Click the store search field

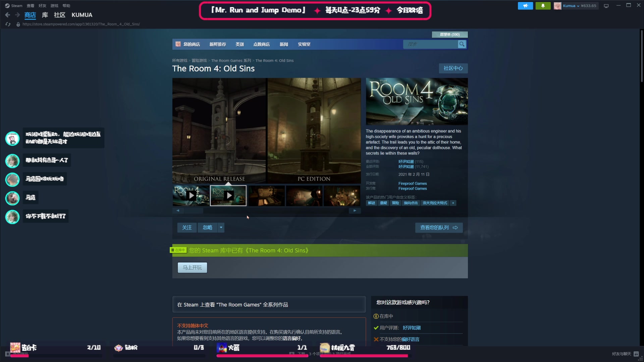pyautogui.click(x=431, y=44)
